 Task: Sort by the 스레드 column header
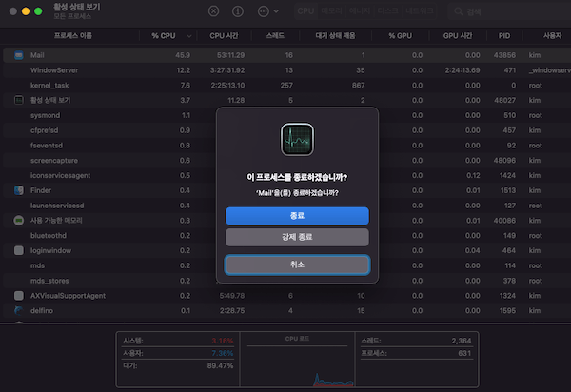[x=275, y=35]
